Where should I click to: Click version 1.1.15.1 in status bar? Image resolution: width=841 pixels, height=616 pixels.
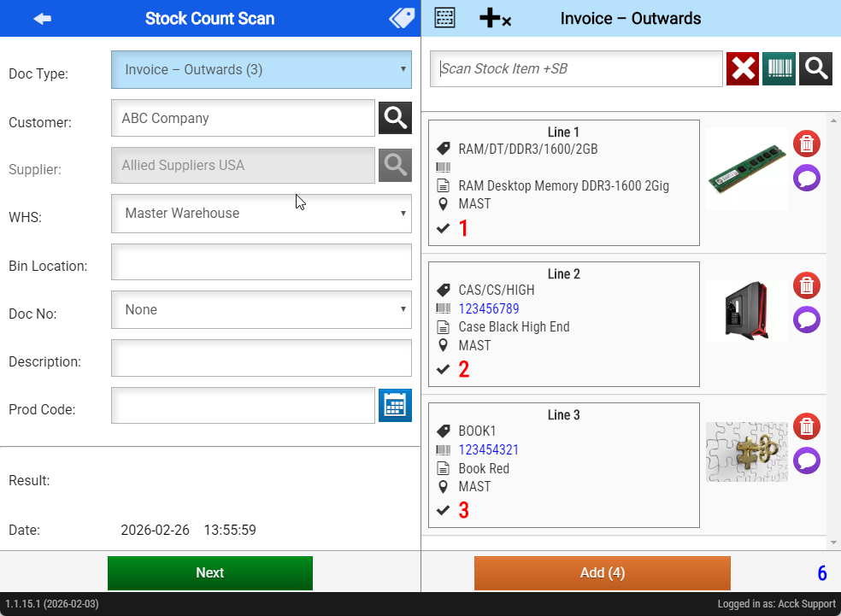(52, 604)
